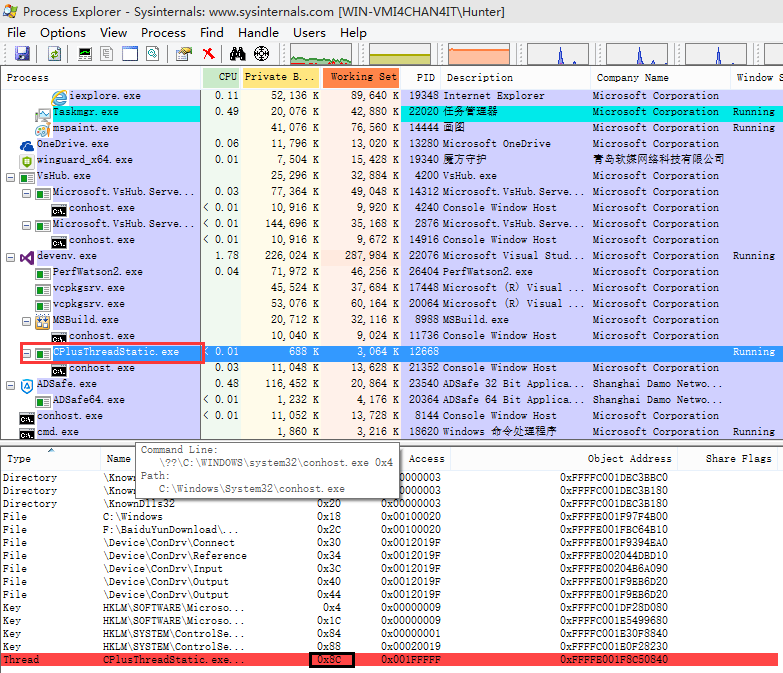783x673 pixels.
Task: Click the crosshair Find Window's Process icon
Action: point(262,53)
